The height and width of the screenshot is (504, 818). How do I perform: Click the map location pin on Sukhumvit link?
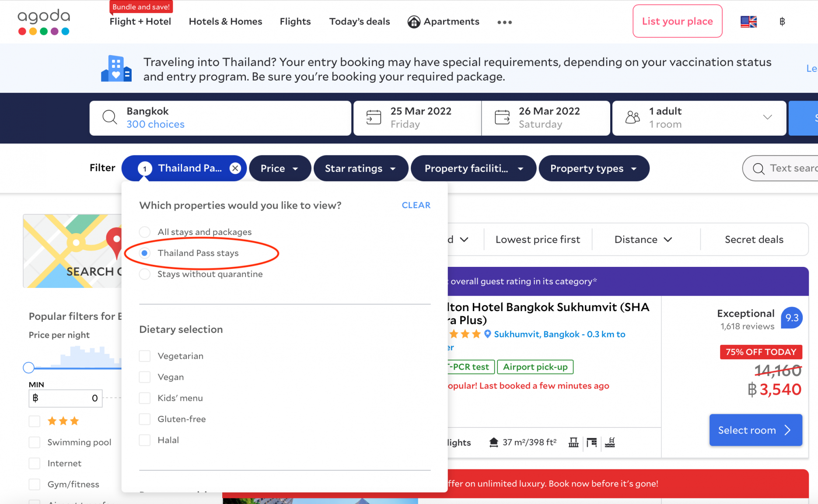tap(488, 334)
